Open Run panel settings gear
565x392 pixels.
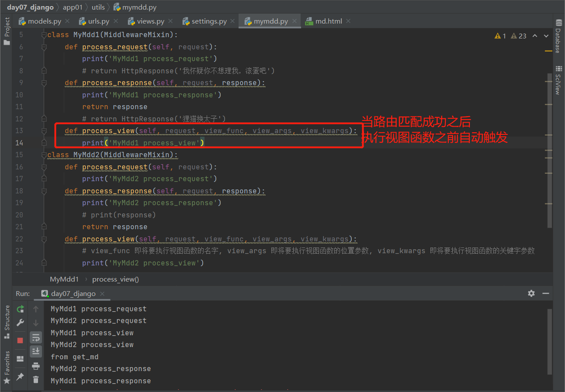(531, 293)
